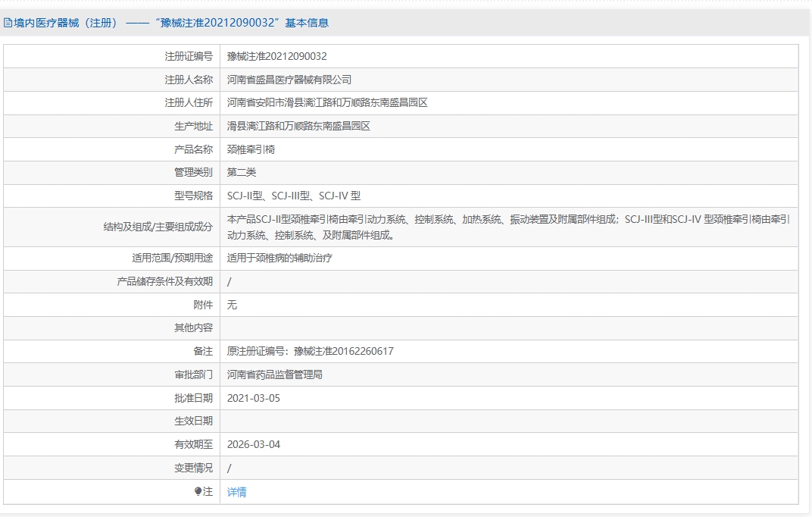The width and height of the screenshot is (812, 517).
Task: Click the document icon beside the page title
Action: point(8,23)
